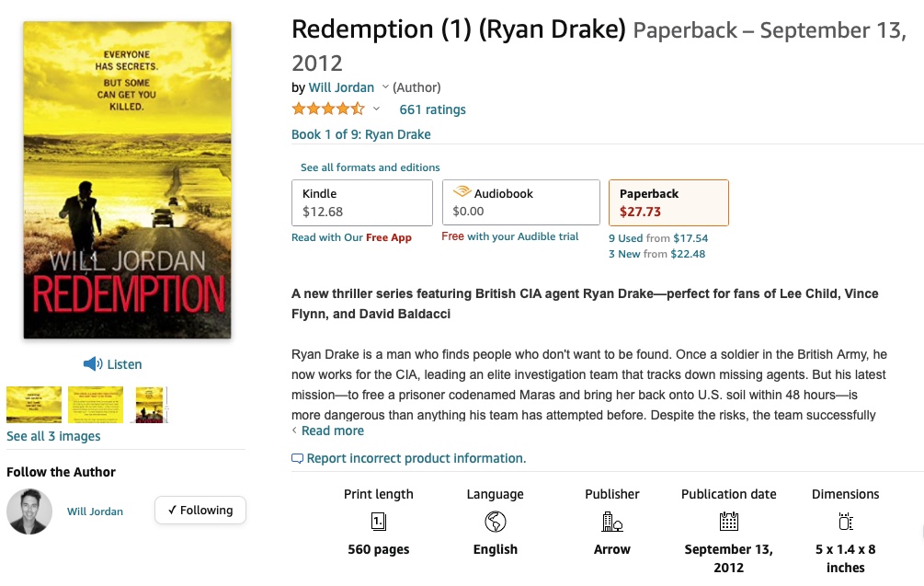The height and width of the screenshot is (586, 924).
Task: Click the Publication date calendar icon
Action: pyautogui.click(x=729, y=523)
